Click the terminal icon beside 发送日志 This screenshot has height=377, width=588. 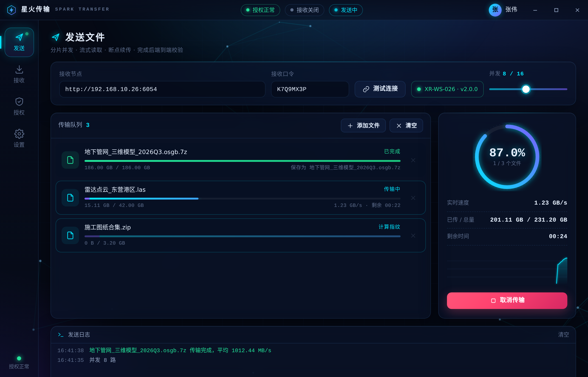point(61,335)
